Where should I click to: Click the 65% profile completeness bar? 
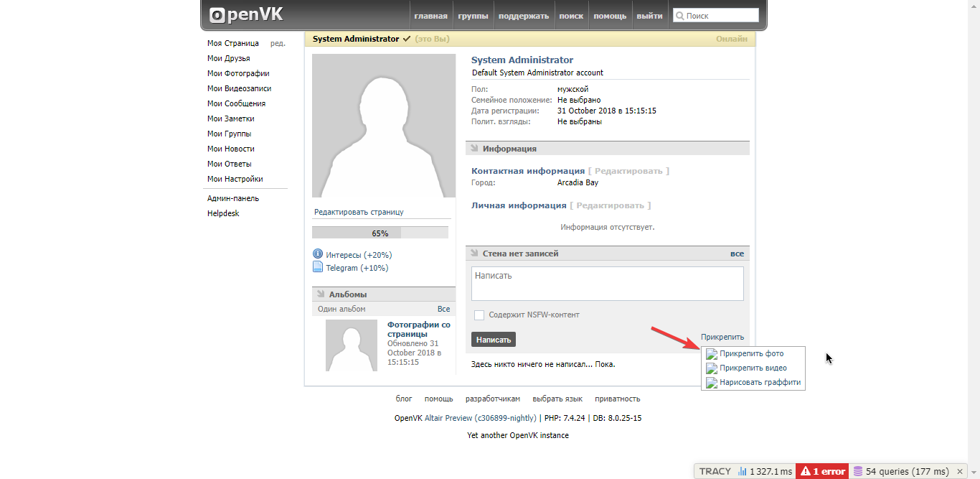pyautogui.click(x=379, y=232)
